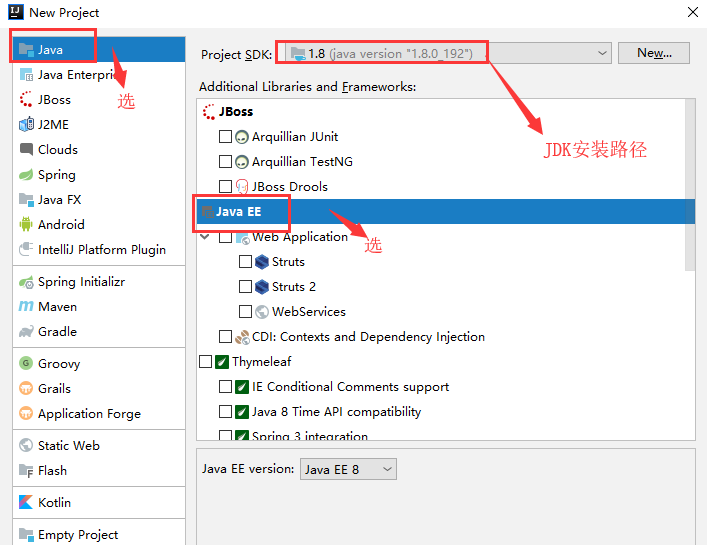Enable the Arquillian JUnit checkbox
Image resolution: width=707 pixels, height=545 pixels.
[225, 137]
